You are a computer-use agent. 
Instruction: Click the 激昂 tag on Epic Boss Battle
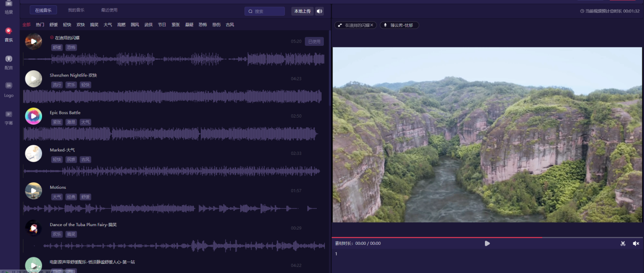(71, 122)
